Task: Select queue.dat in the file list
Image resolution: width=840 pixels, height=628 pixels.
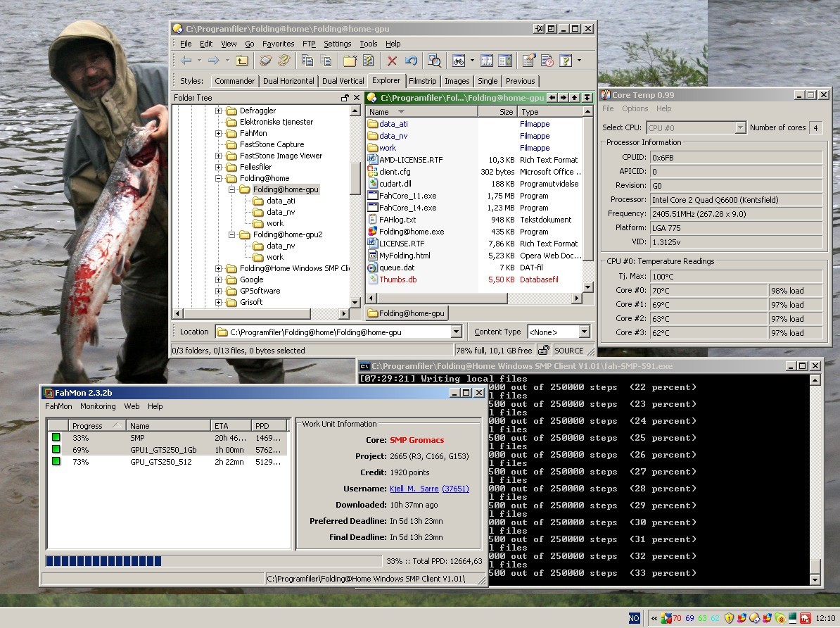Action: click(x=397, y=268)
